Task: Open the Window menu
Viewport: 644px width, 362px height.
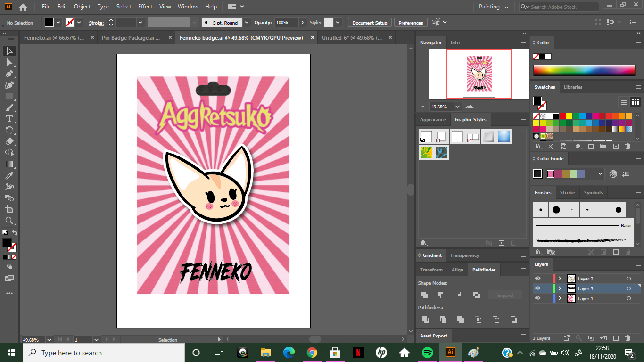Action: [188, 7]
